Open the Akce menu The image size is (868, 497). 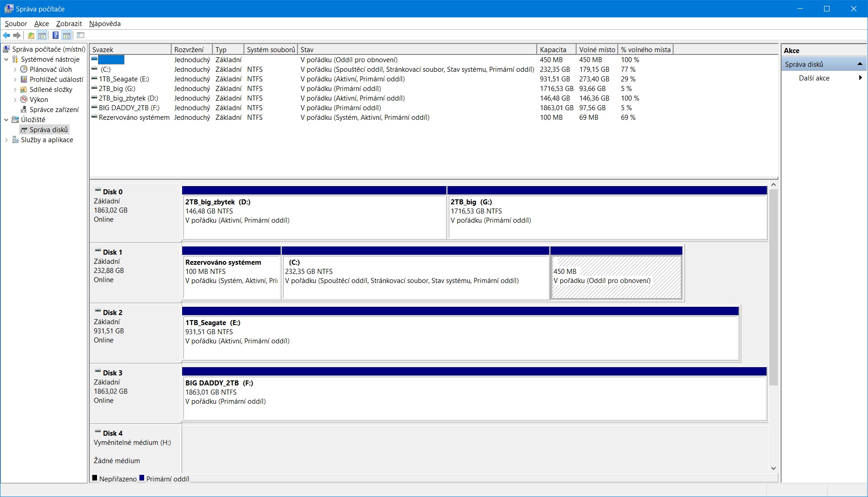[41, 24]
